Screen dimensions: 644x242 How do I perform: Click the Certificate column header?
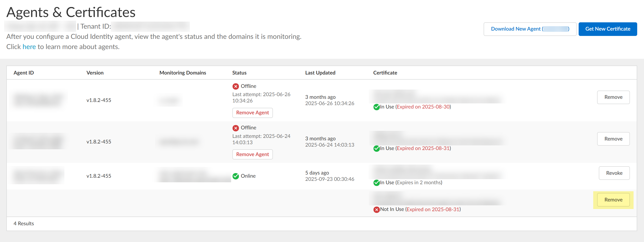[385, 73]
